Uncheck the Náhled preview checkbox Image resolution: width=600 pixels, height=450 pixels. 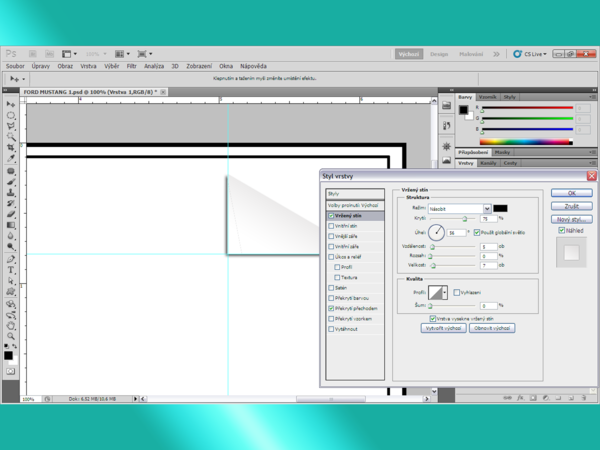[562, 230]
